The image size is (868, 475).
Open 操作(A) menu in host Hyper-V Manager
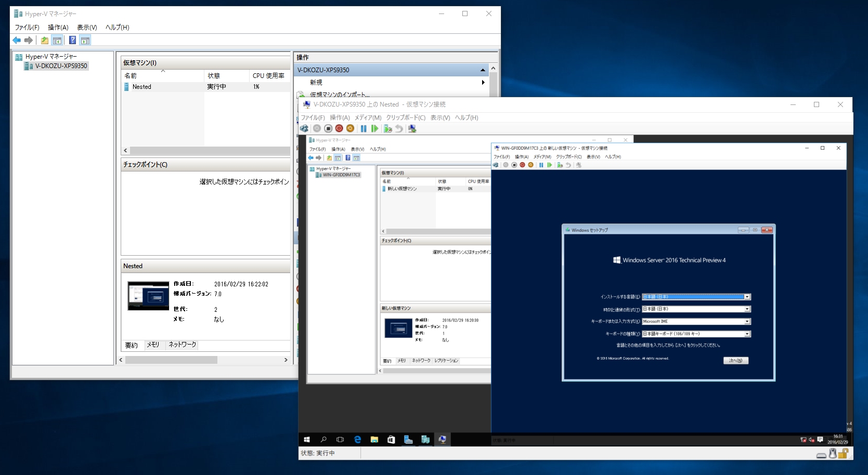[x=58, y=27]
